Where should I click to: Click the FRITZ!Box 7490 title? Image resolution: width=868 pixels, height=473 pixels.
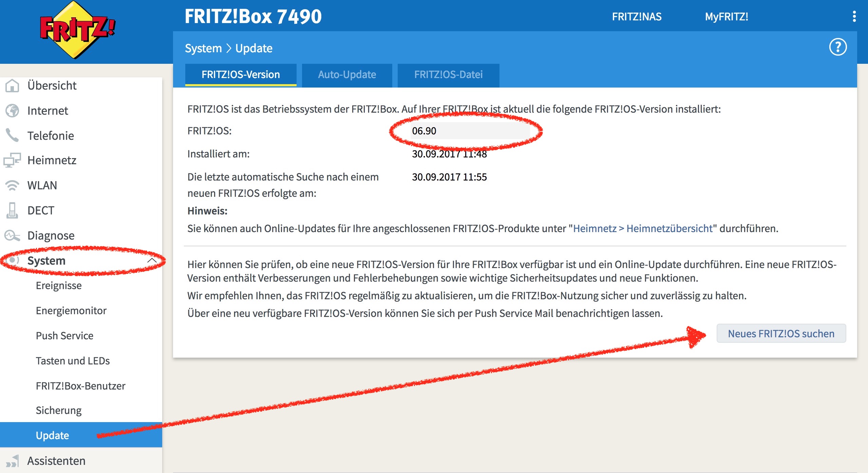pyautogui.click(x=253, y=16)
